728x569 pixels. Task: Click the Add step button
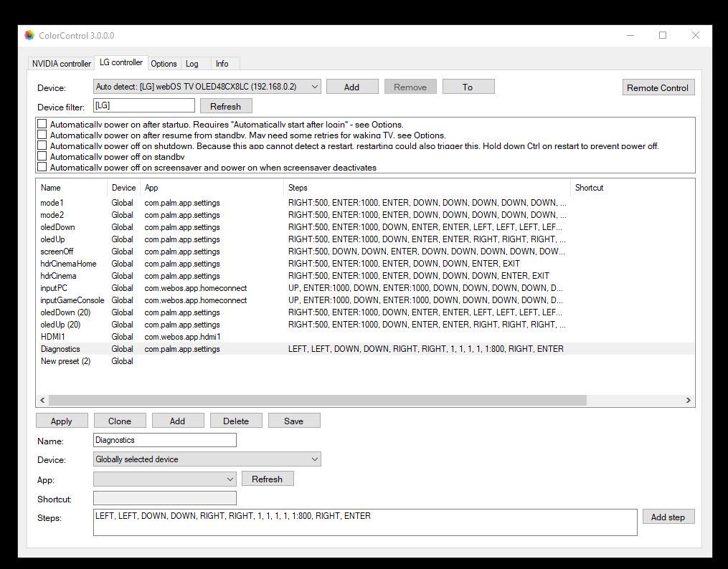668,517
